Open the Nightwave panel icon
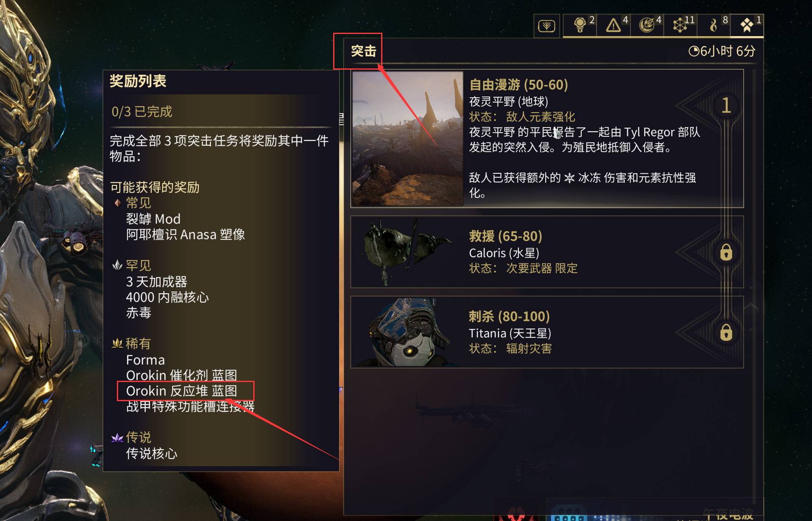Image resolution: width=812 pixels, height=521 pixels. pos(546,26)
